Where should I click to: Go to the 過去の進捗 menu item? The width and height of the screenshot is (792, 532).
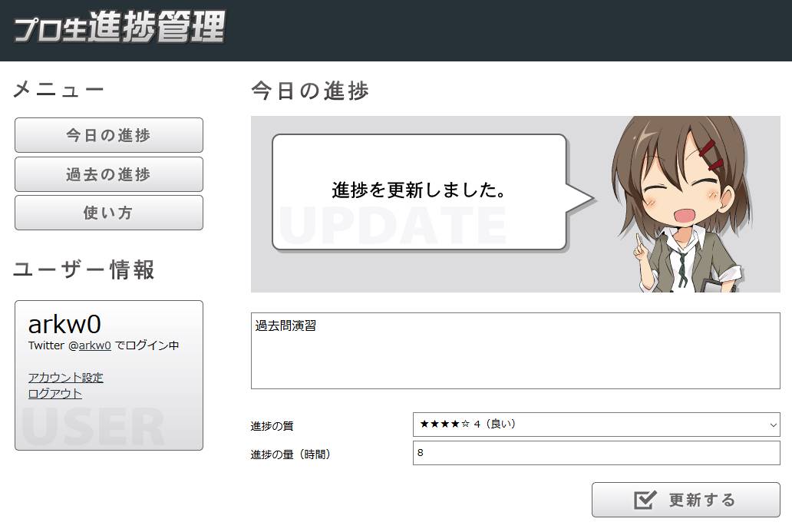[x=108, y=174]
